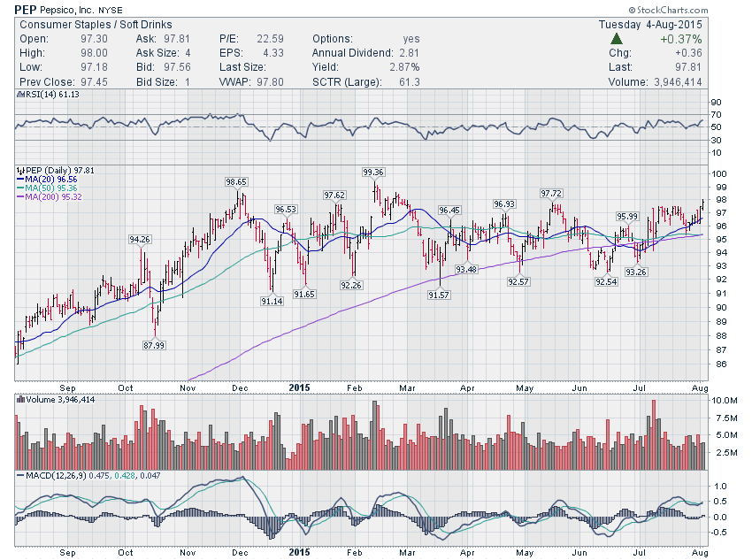Click the 96.45 price label
752x560 pixels.
point(449,210)
